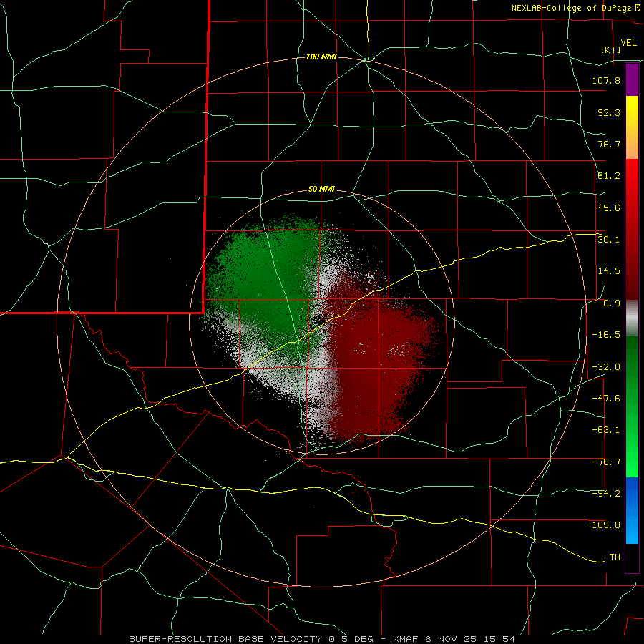Click the 14.5 velocity scale value
The width and height of the screenshot is (644, 644).
point(609,271)
